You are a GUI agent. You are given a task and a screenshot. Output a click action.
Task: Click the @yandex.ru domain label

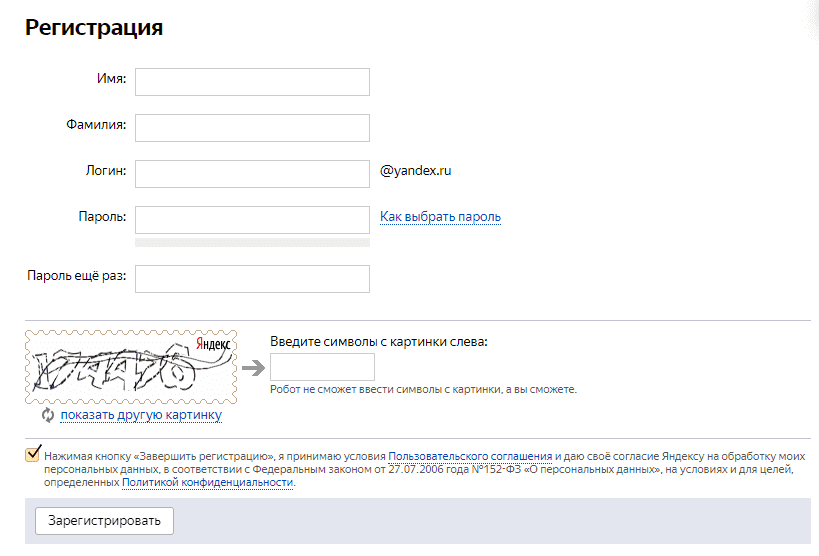point(416,171)
